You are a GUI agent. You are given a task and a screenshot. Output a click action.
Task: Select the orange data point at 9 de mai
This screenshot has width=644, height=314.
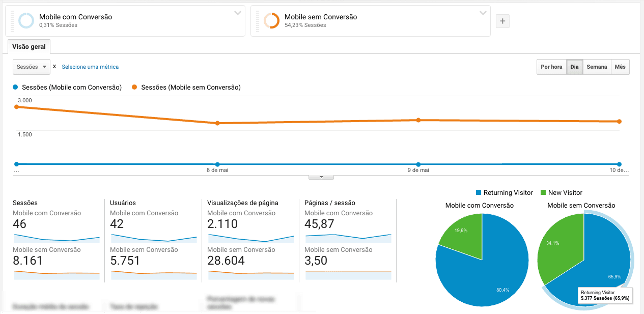(418, 120)
